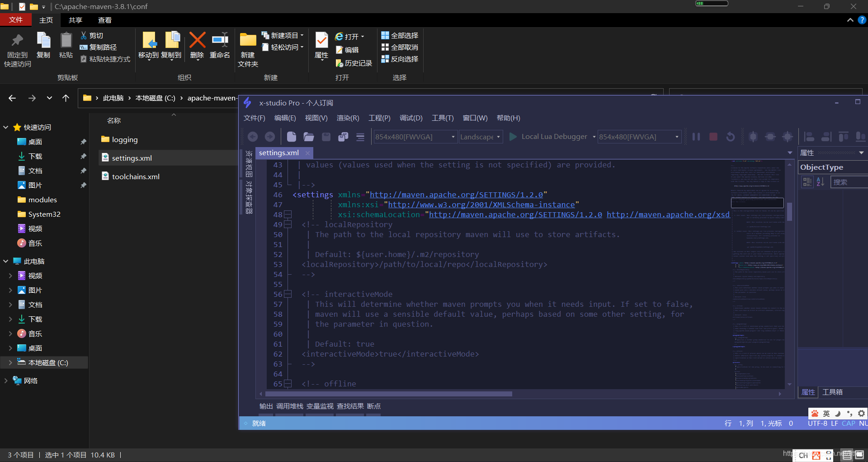The image size is (868, 462).
Task: Collapse the code fold at line 49
Action: pos(288,224)
